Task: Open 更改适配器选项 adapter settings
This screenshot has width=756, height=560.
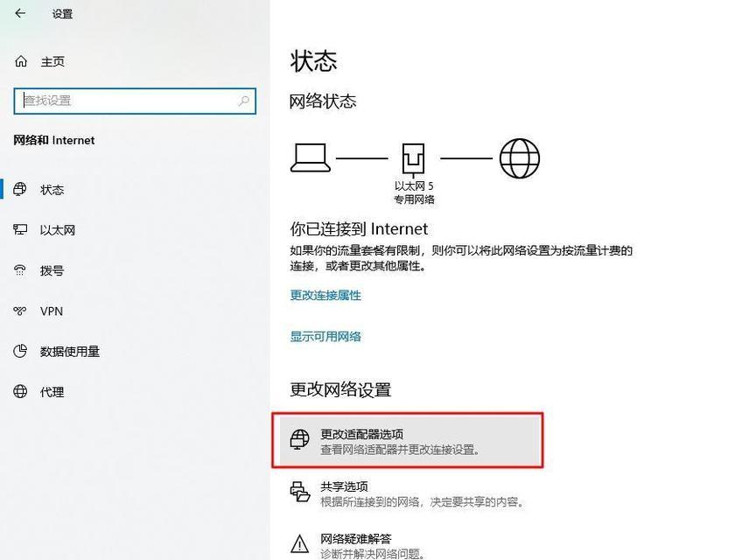Action: point(408,440)
